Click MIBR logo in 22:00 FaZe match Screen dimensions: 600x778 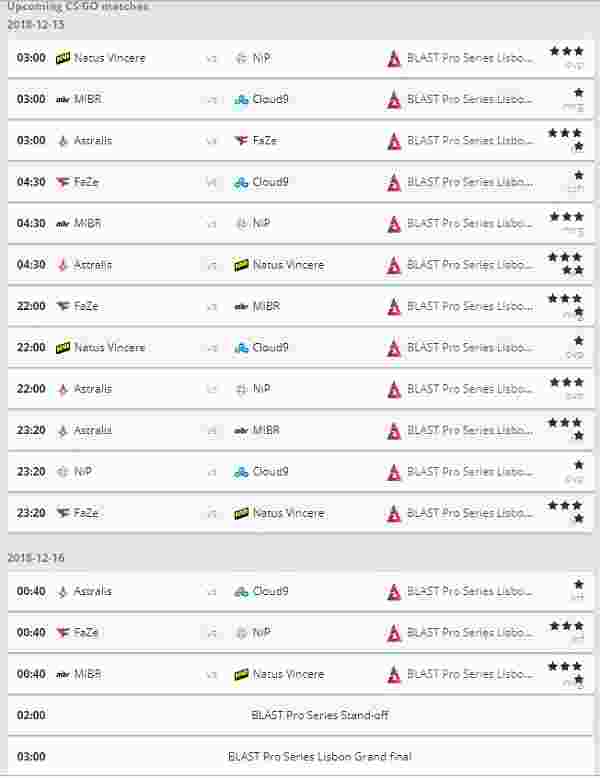coord(241,307)
